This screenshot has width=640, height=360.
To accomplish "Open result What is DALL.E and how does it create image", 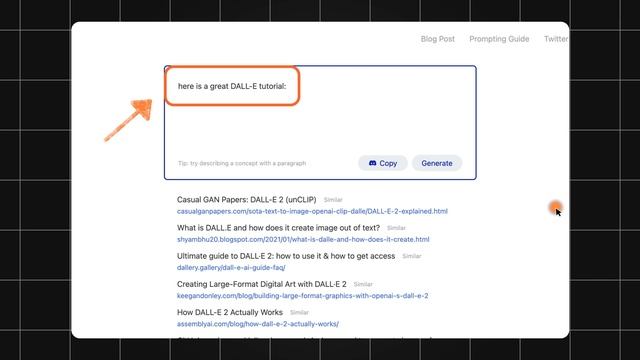I will click(278, 228).
